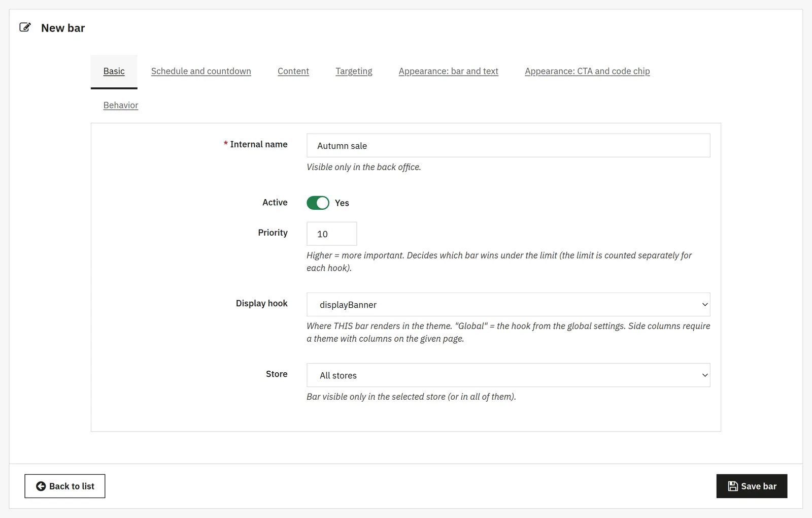812x518 pixels.
Task: Click the Display hook label
Action: point(261,303)
